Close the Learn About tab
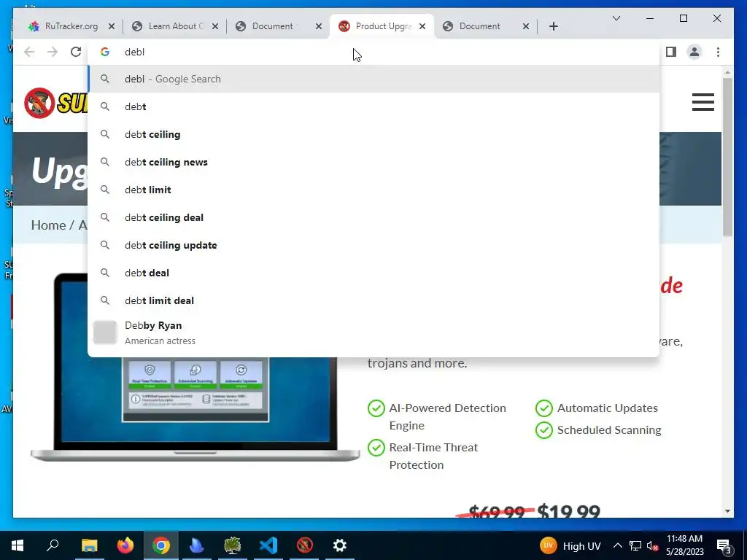747x560 pixels. [x=215, y=27]
